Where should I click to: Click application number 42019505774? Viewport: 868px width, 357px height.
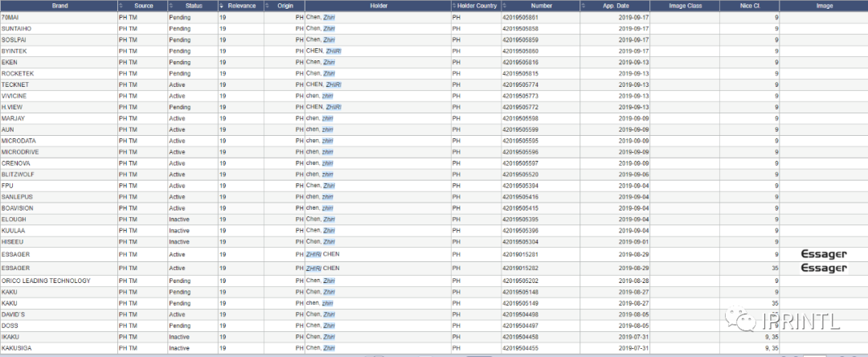tap(520, 84)
